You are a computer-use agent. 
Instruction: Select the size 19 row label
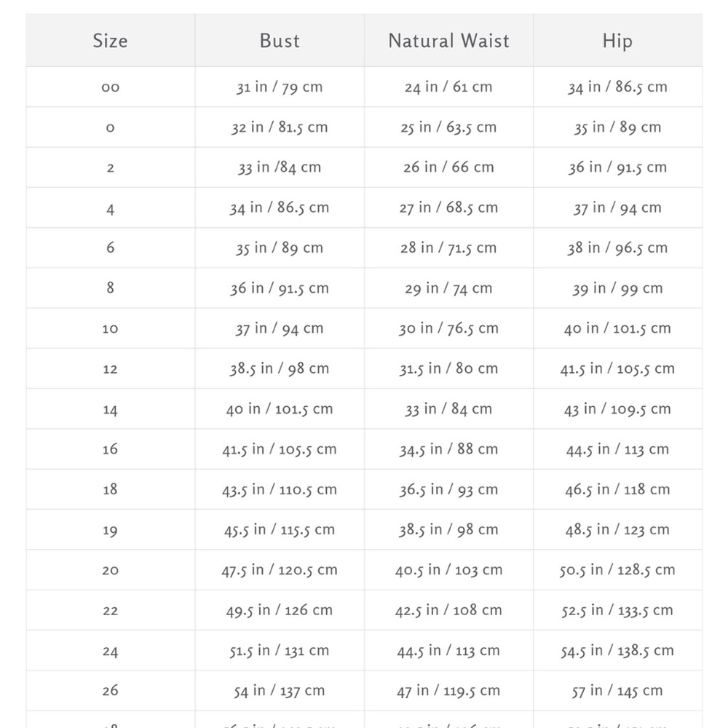[x=111, y=530]
